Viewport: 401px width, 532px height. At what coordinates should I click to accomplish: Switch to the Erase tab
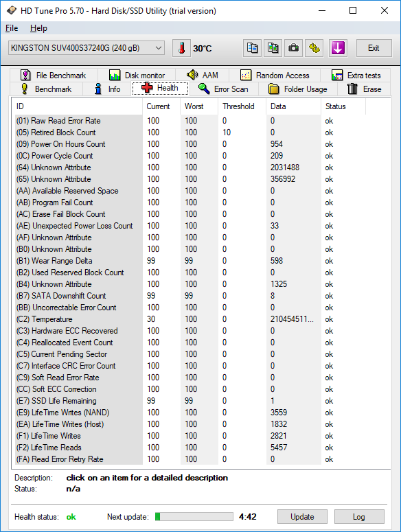tap(364, 89)
